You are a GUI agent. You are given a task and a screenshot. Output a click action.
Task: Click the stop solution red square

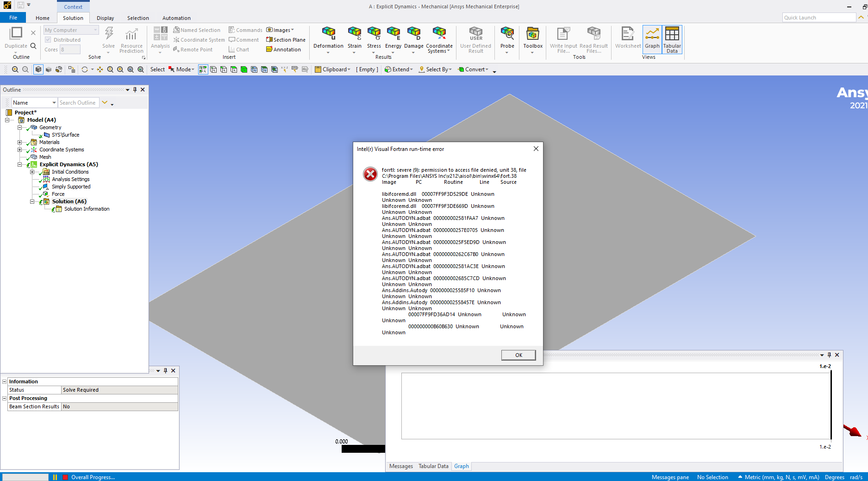coord(65,477)
